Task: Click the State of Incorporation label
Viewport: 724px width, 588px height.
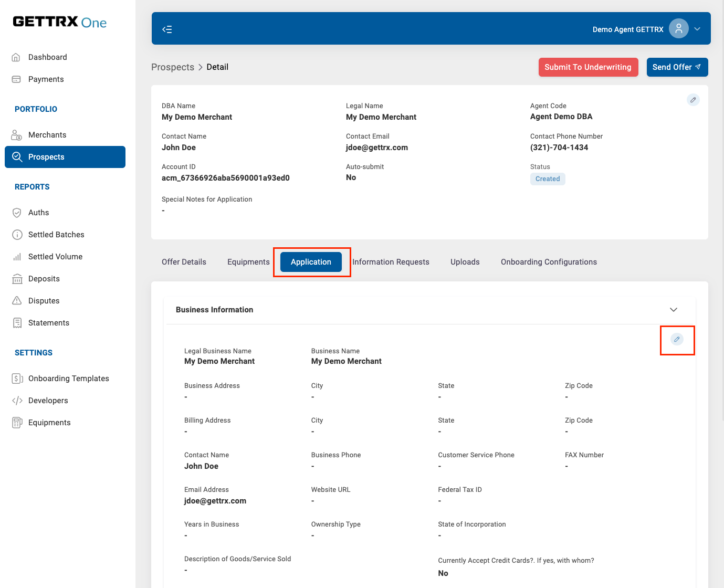Action: 472,524
